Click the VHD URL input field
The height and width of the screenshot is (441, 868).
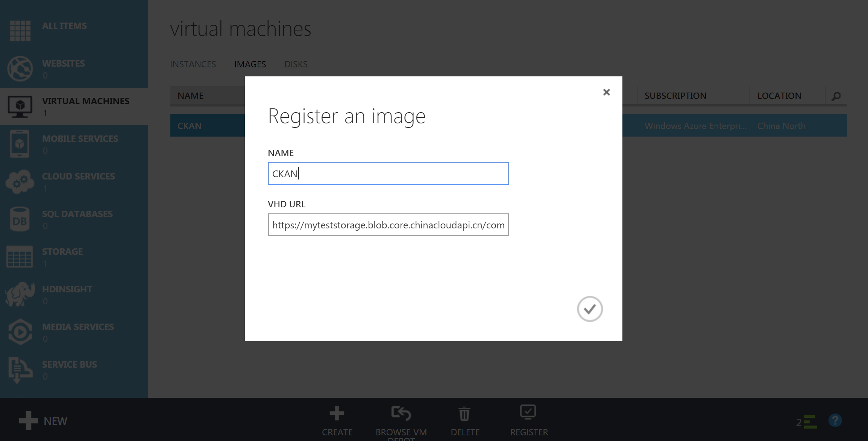point(388,225)
